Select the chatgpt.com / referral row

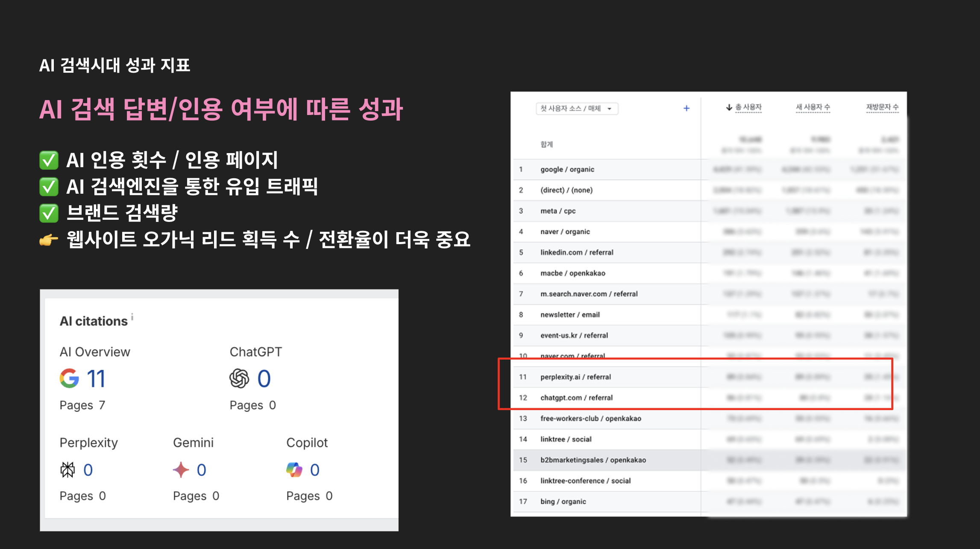(x=577, y=398)
